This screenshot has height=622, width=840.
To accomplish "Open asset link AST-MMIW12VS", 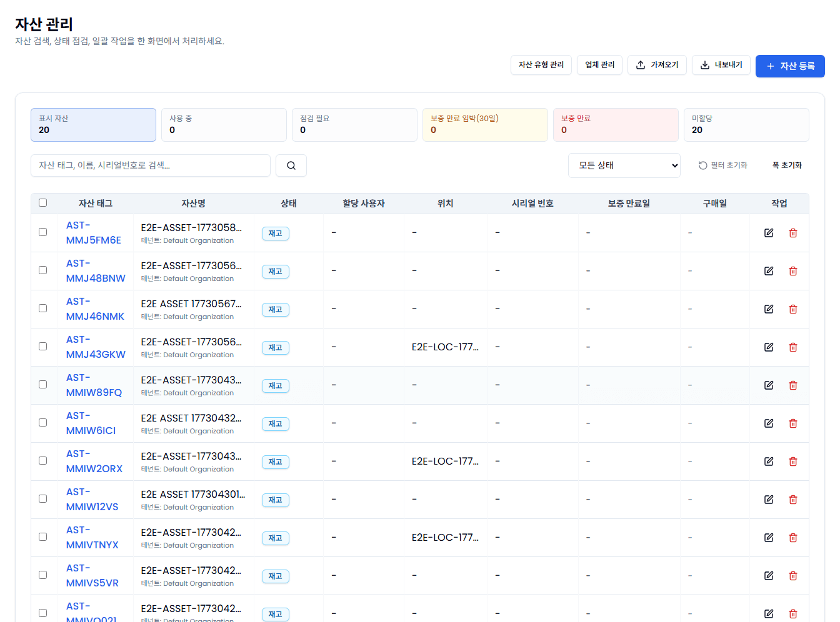I will coord(92,500).
